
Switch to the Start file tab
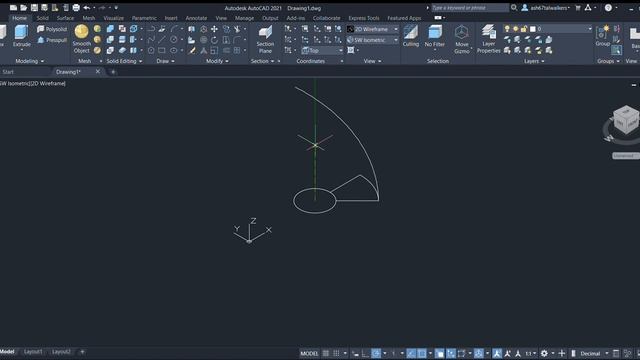pyautogui.click(x=8, y=72)
